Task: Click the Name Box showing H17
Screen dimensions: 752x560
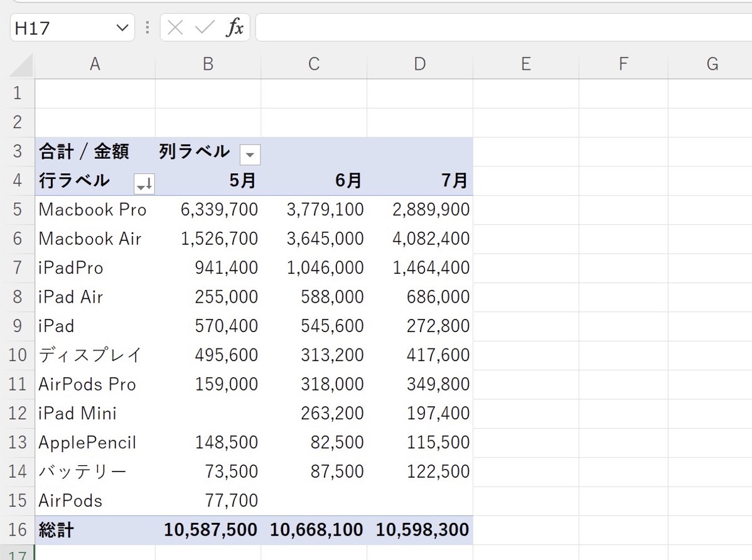Action: pyautogui.click(x=72, y=28)
